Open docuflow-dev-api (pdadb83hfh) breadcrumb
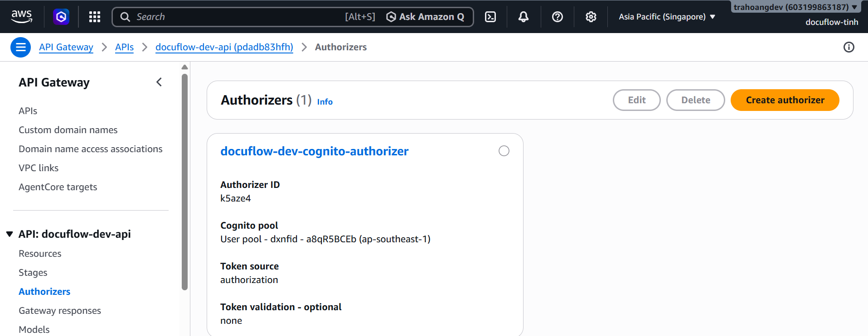This screenshot has height=336, width=868. tap(224, 47)
